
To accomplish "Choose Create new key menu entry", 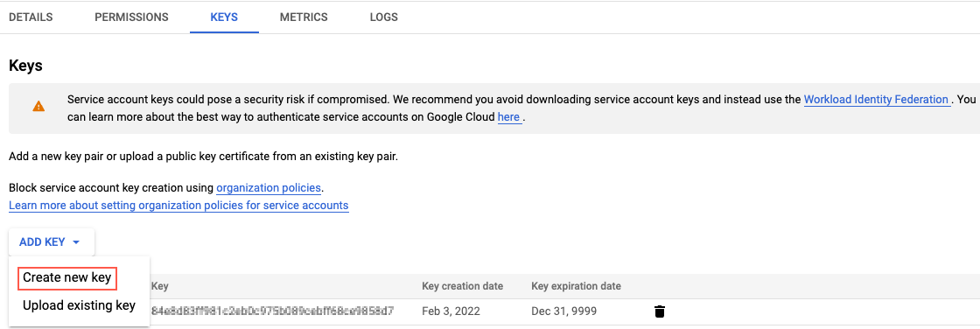I will 66,278.
